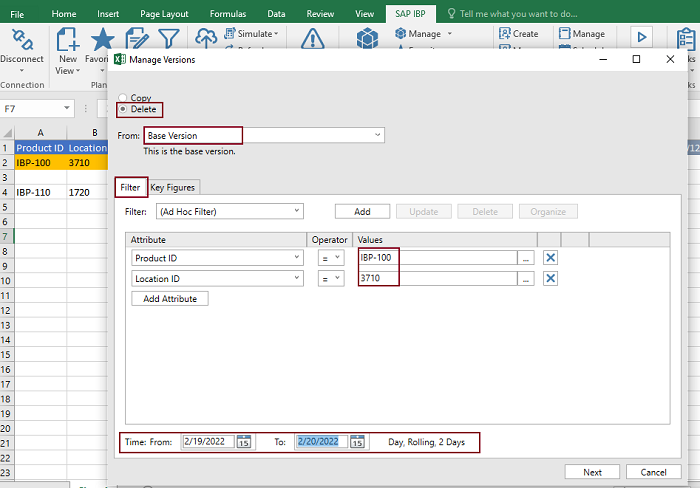Click the Disconnect icon in the ribbon

point(22,39)
